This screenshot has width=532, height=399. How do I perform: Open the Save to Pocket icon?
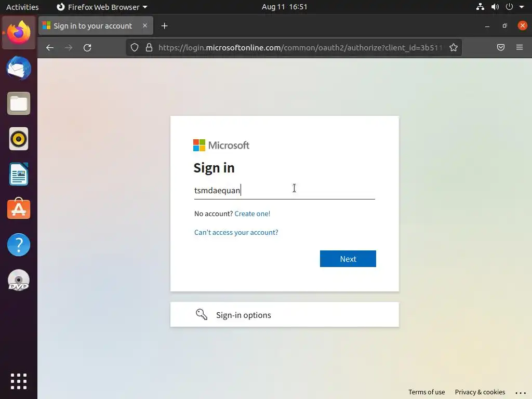501,47
